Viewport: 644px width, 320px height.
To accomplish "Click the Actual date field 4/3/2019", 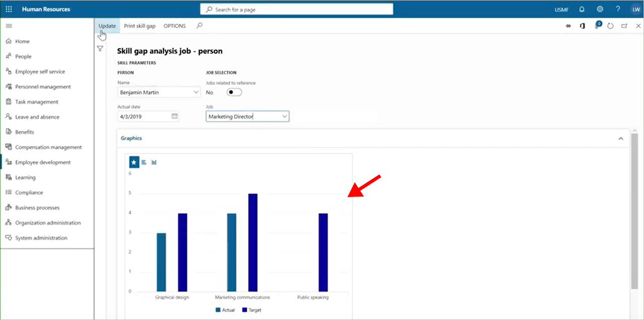I will coord(148,116).
